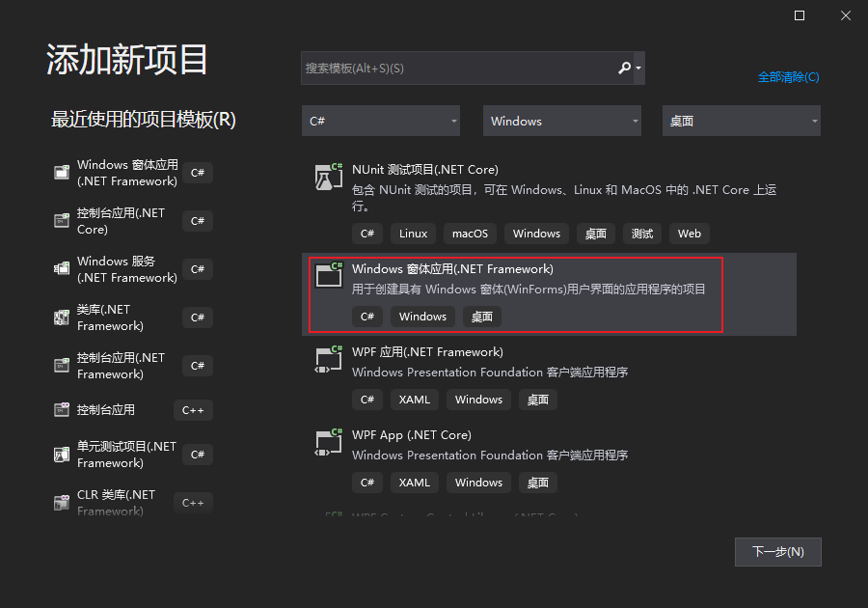
Task: Click recent Windows 窗体应用 template icon
Action: tap(62, 172)
